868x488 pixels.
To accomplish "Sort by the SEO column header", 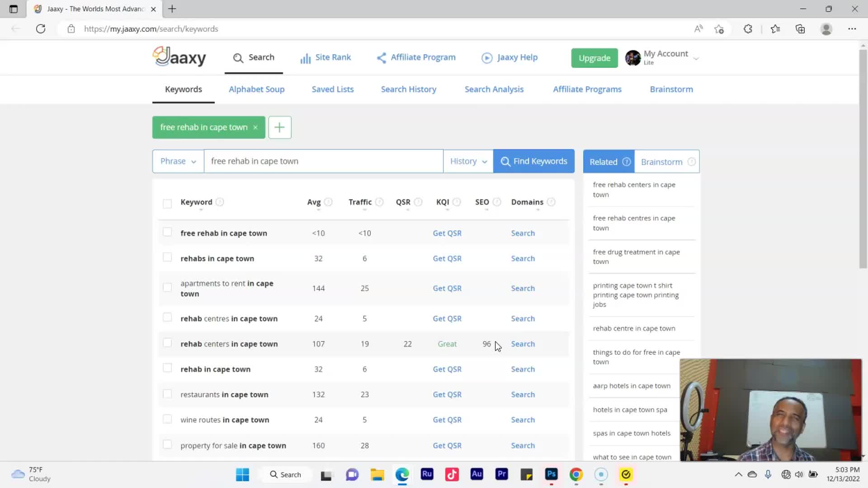I will pyautogui.click(x=482, y=202).
